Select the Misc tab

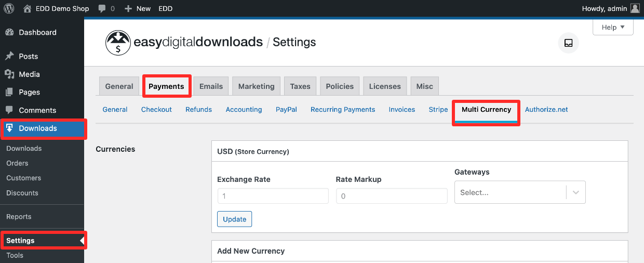click(424, 86)
